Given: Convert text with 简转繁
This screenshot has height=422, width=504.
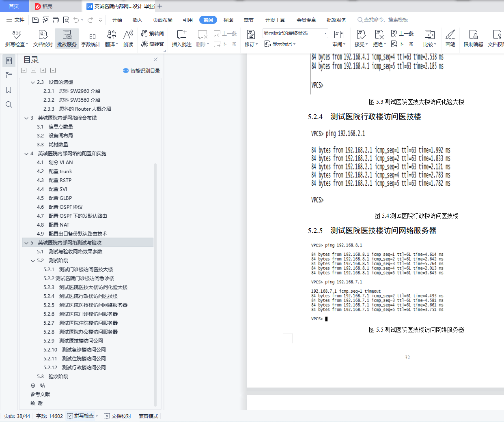Looking at the screenshot, I should (153, 44).
